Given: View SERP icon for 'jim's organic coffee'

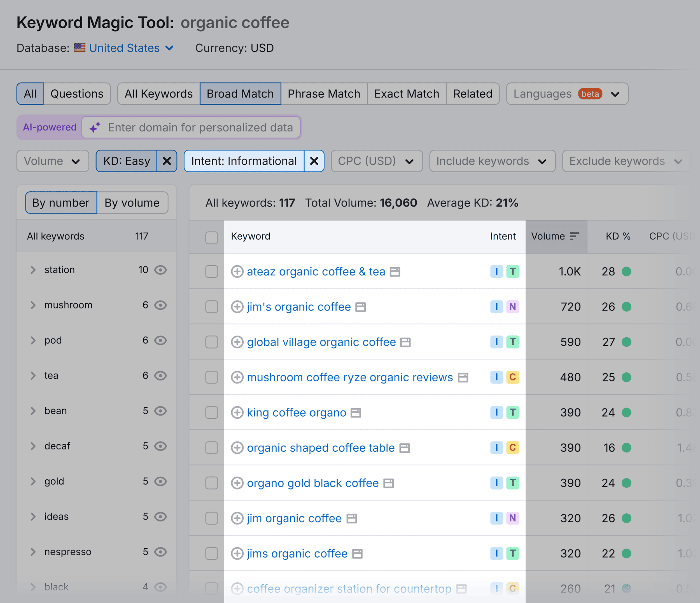Looking at the screenshot, I should (x=360, y=307).
